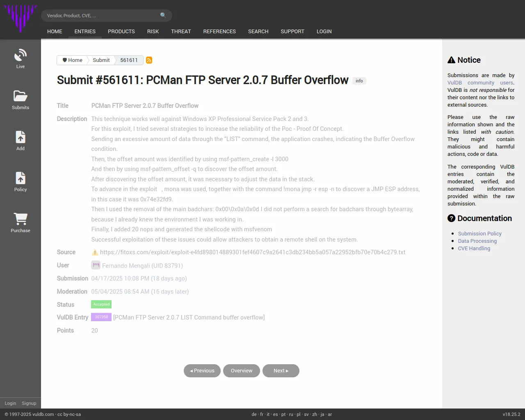Switch language to ar
The height and width of the screenshot is (420, 525).
tap(330, 415)
